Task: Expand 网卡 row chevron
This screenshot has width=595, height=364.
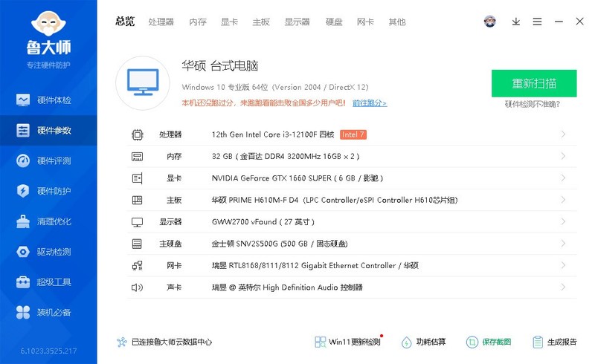Action: tap(563, 265)
